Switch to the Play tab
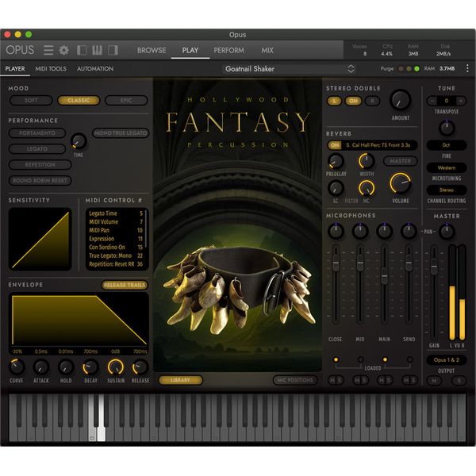Screen dimensions: 476x476 click(190, 51)
